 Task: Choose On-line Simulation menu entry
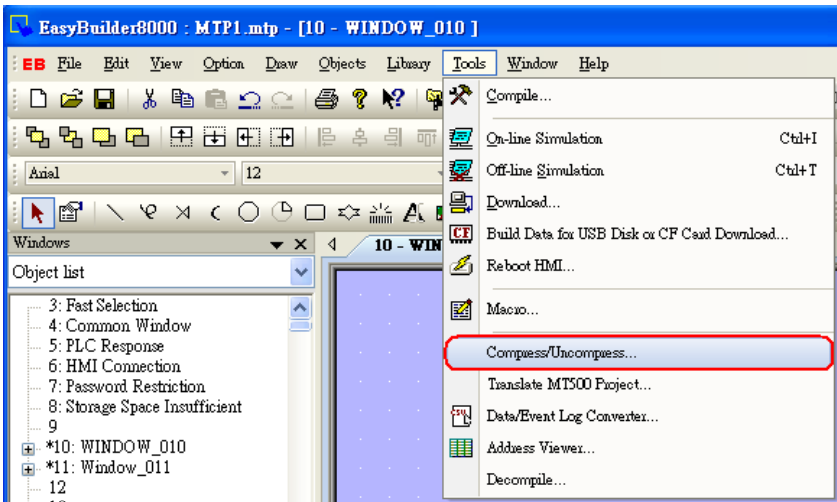pyautogui.click(x=638, y=139)
